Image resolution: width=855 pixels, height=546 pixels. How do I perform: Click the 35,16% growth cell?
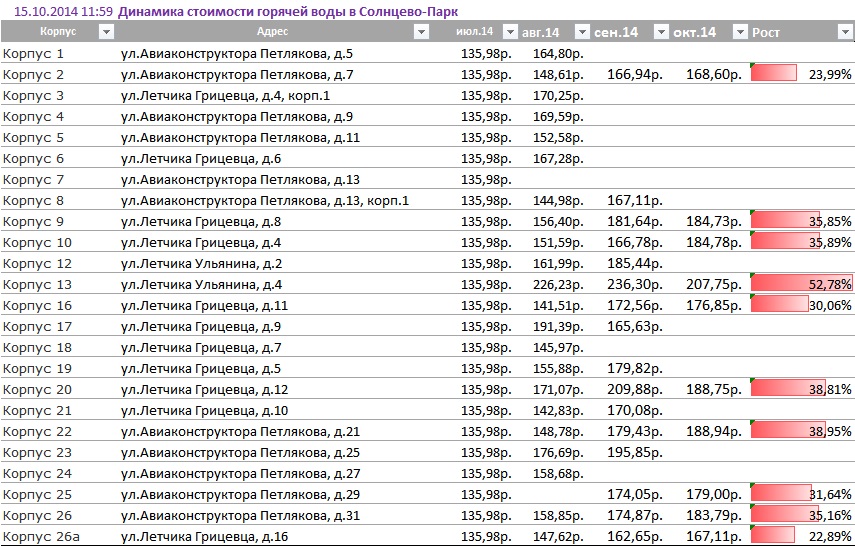pos(801,515)
